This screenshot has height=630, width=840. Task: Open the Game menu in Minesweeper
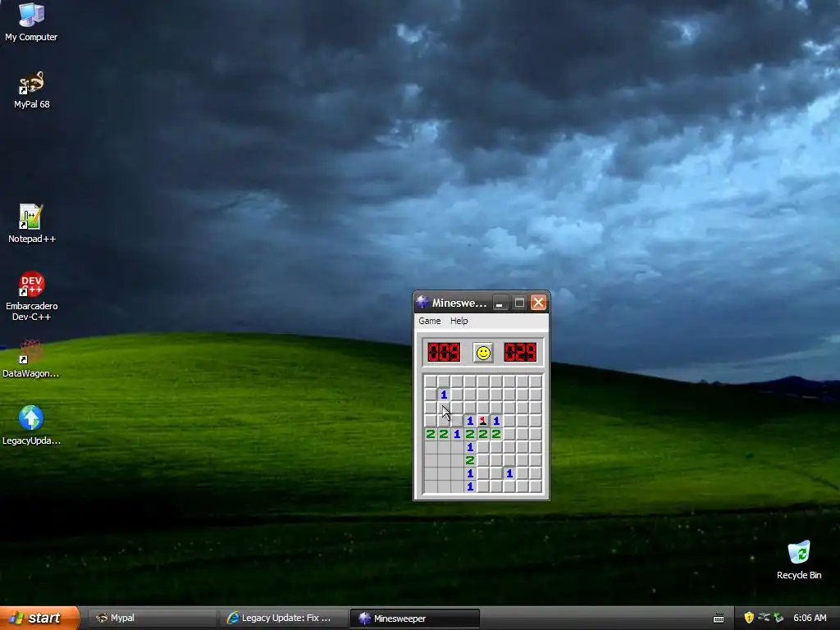coord(430,321)
